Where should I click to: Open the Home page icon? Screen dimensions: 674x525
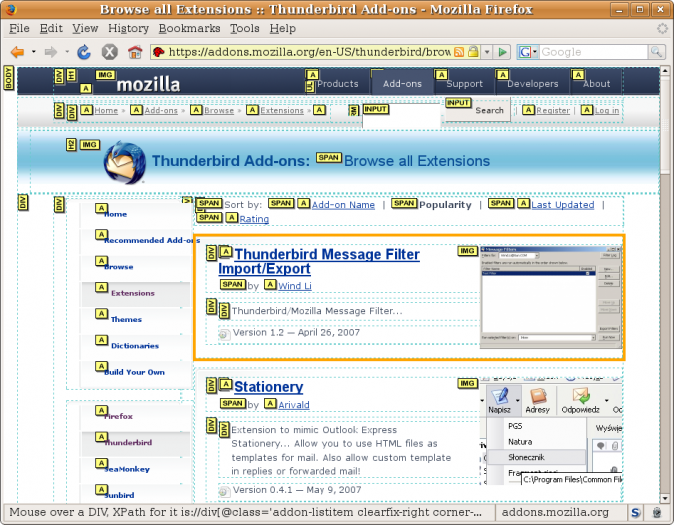click(135, 52)
